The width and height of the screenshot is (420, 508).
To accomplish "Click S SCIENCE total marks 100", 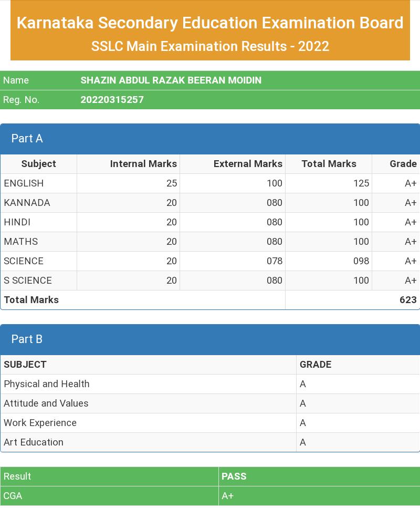I will [x=361, y=281].
